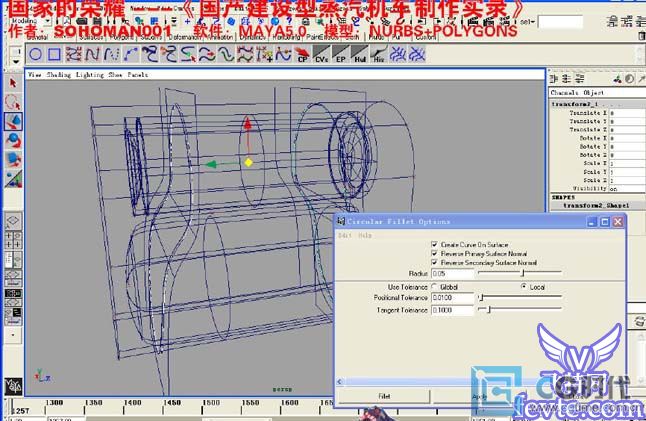The height and width of the screenshot is (421, 646).
Task: Click the Add Points tool icon
Action: click(264, 54)
